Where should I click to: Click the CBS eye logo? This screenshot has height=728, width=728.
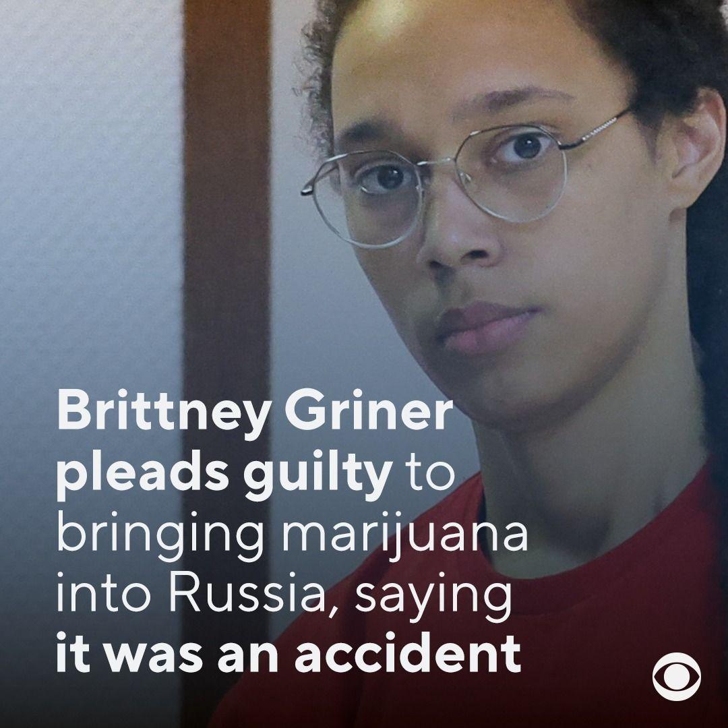tap(677, 677)
